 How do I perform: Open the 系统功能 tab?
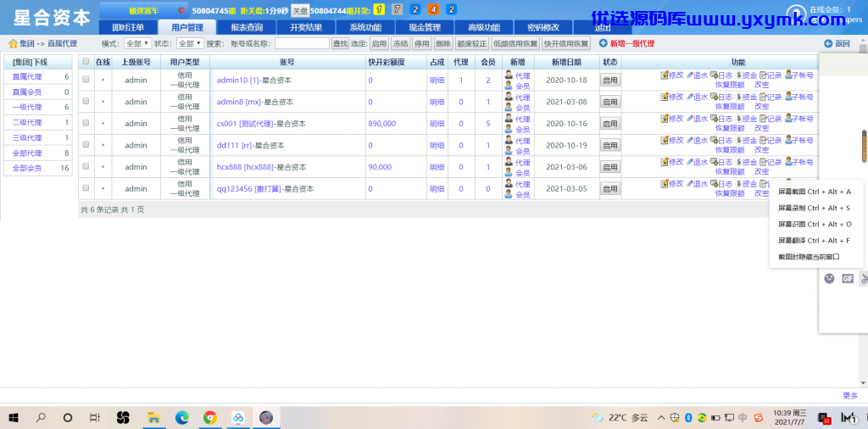pyautogui.click(x=365, y=28)
